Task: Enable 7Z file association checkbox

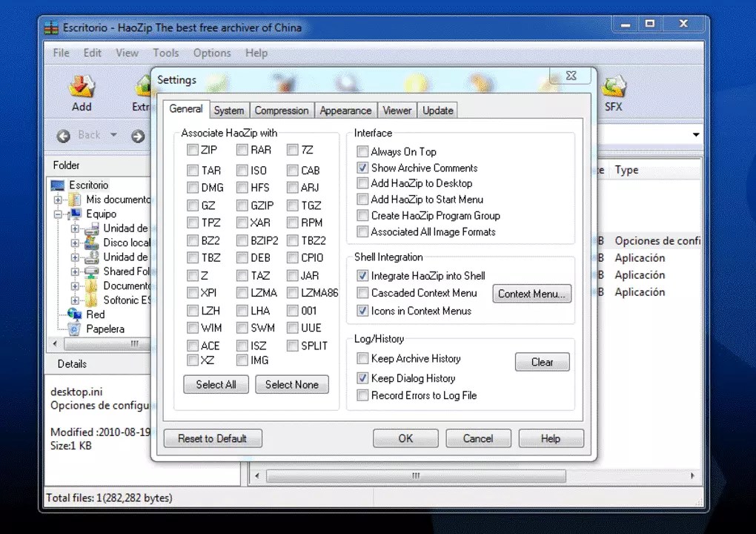Action: coord(292,150)
